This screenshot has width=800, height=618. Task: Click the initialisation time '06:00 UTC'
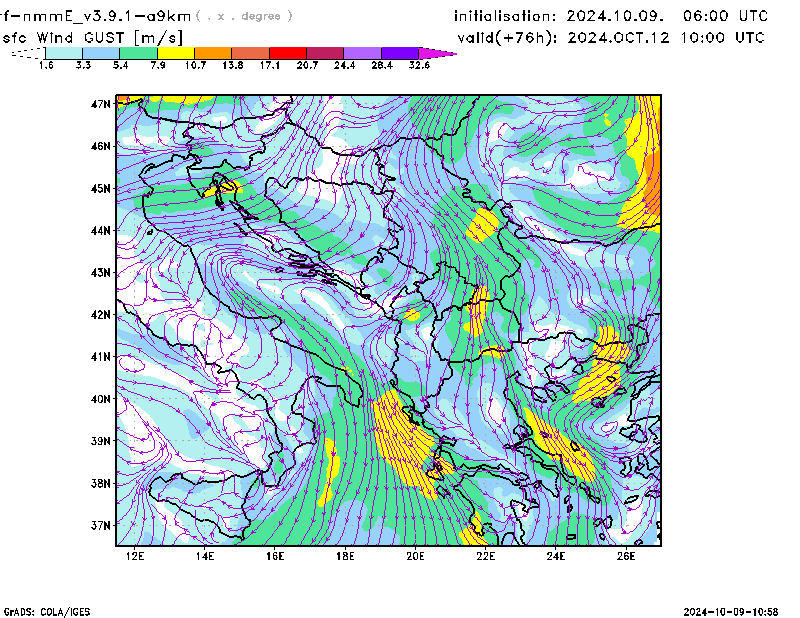point(726,16)
